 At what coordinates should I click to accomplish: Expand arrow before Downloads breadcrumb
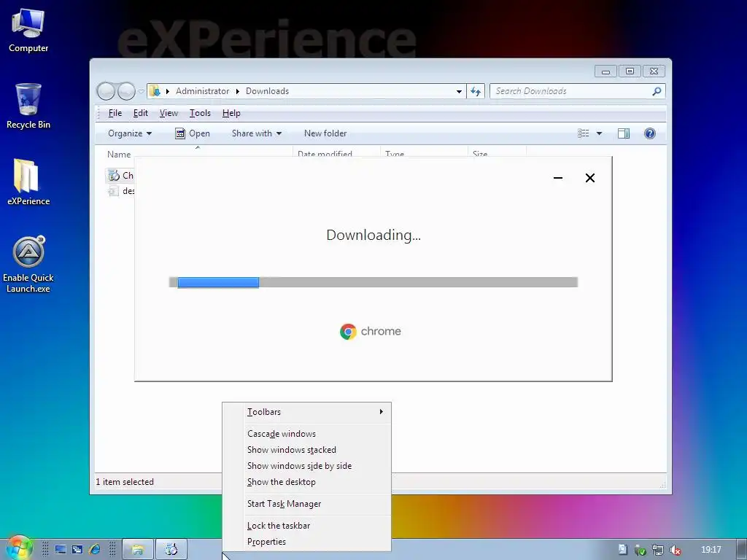[237, 91]
